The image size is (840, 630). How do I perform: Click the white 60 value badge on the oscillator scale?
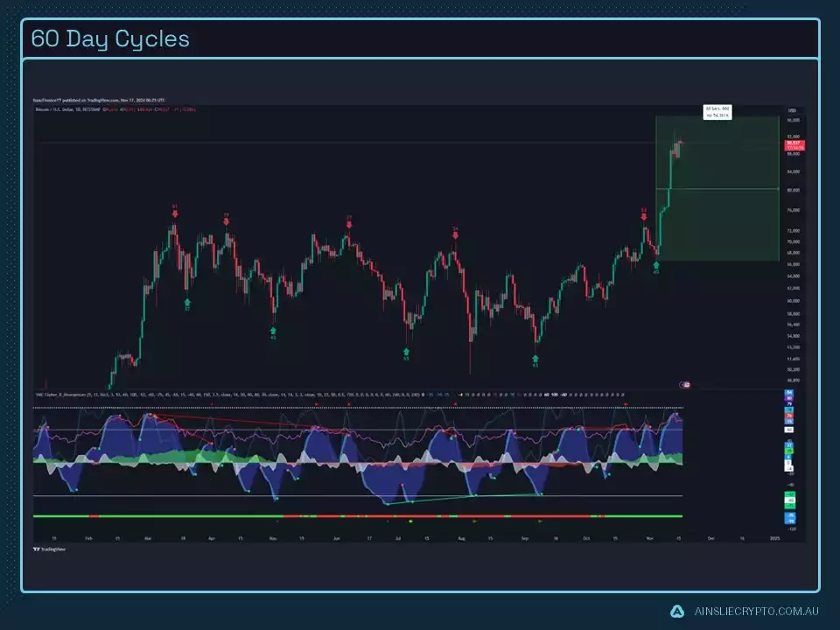(x=788, y=430)
